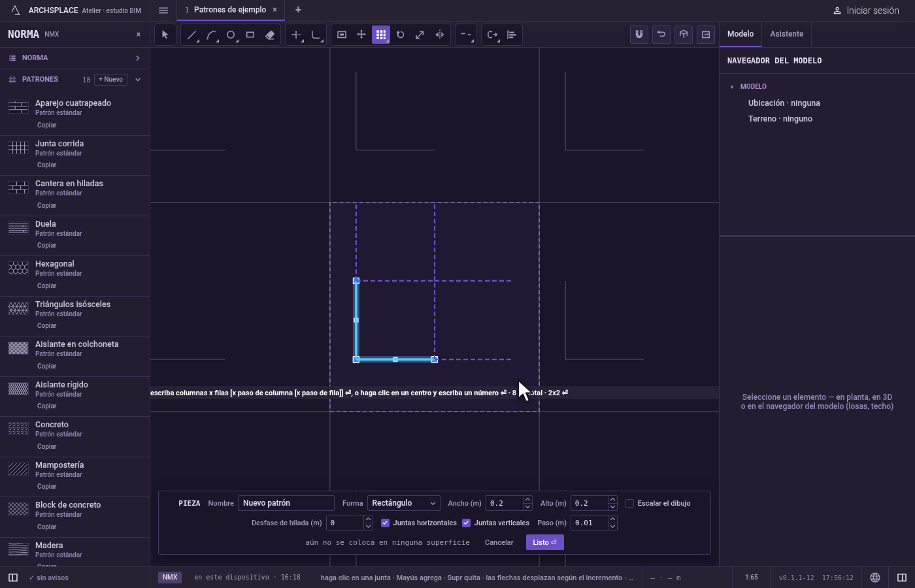Click the + Nuevo pattern button
This screenshot has width=915, height=588.
pyautogui.click(x=110, y=80)
